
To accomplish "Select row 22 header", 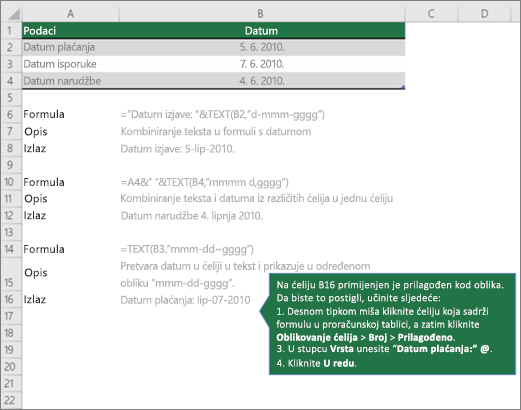I will pyautogui.click(x=10, y=400).
